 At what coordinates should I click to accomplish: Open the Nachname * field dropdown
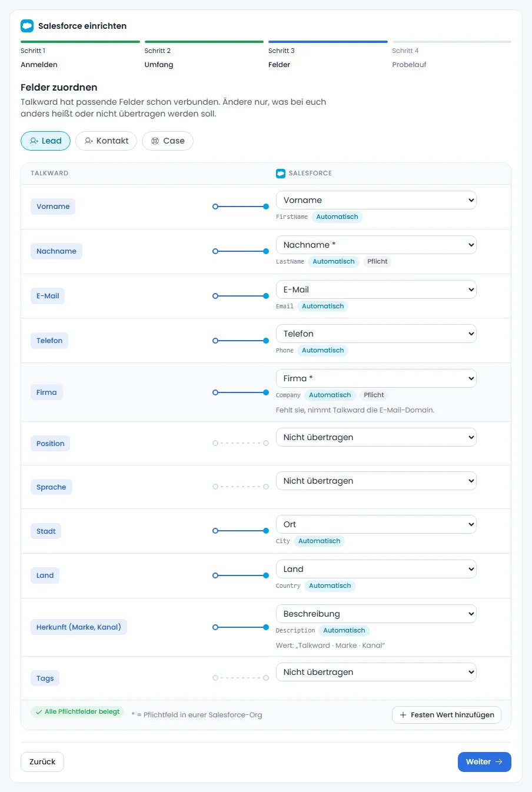tap(376, 245)
